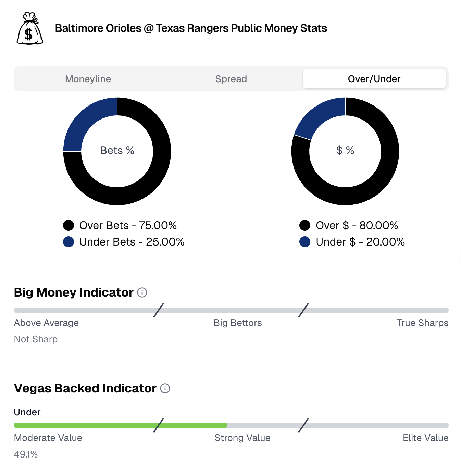
Task: Click the 49.1% value text
Action: pos(26,454)
